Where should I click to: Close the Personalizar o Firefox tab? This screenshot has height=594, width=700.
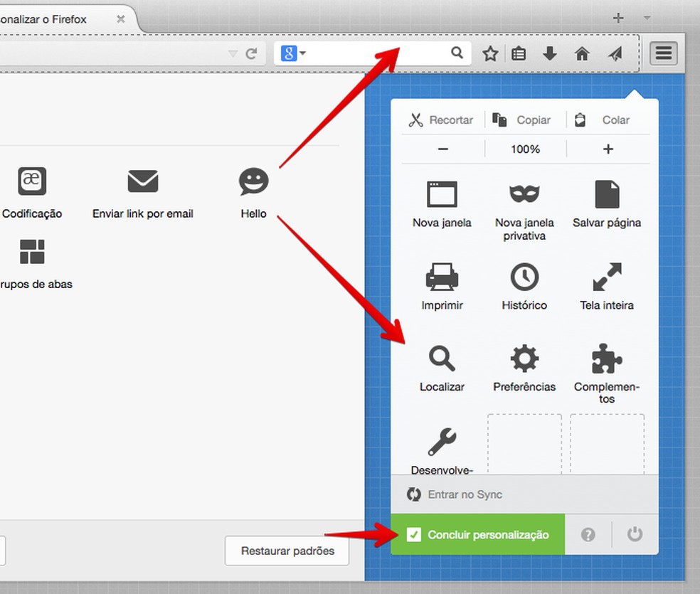pyautogui.click(x=120, y=19)
